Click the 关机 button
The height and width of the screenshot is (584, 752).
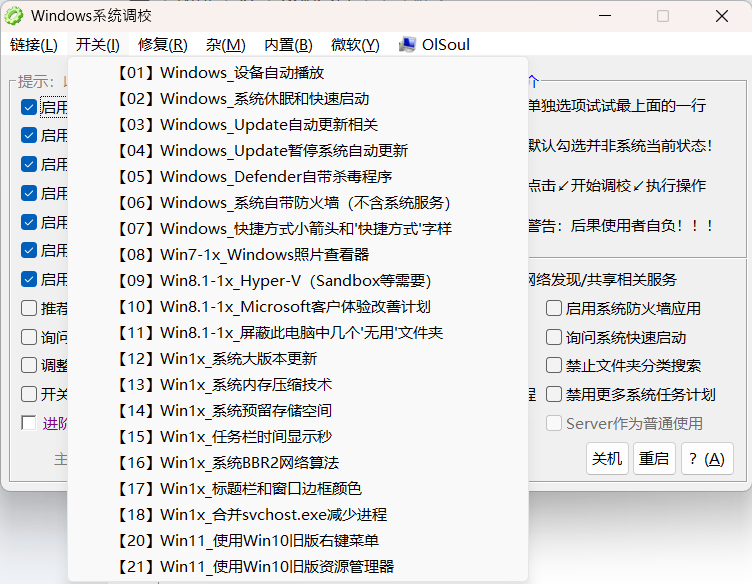(x=607, y=458)
